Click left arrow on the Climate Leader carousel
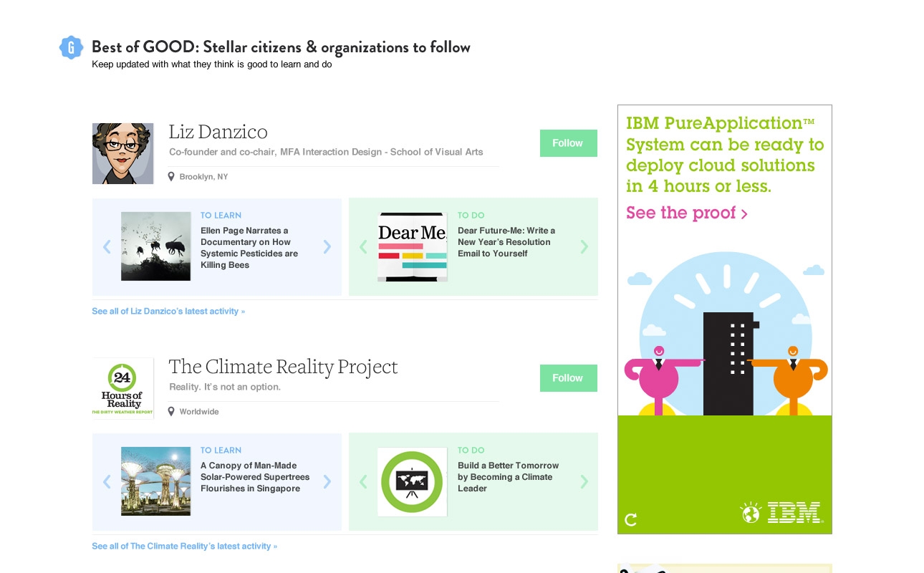Image resolution: width=924 pixels, height=573 pixels. click(363, 481)
